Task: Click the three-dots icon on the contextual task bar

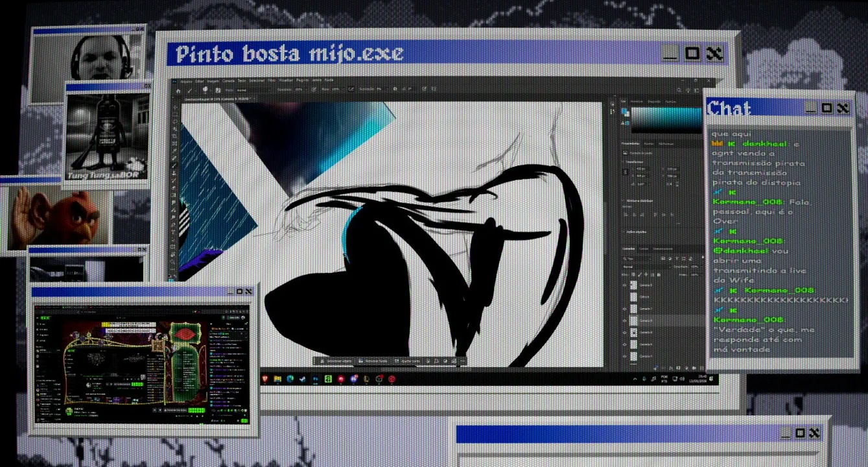Action: [463, 361]
